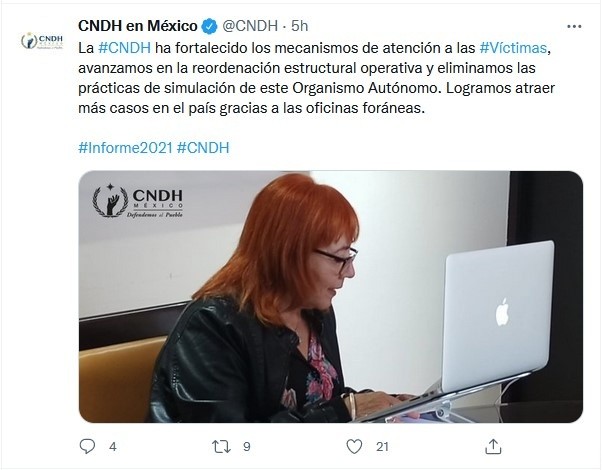Like the tweet with heart icon
This screenshot has width=602, height=470.
point(354,447)
